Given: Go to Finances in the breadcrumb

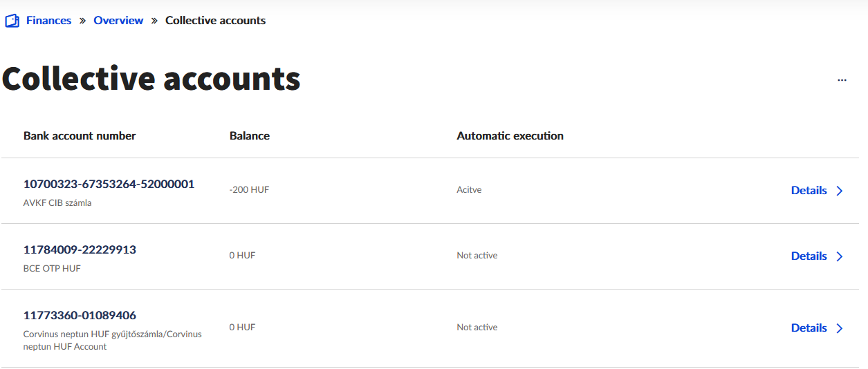Looking at the screenshot, I should click(48, 21).
